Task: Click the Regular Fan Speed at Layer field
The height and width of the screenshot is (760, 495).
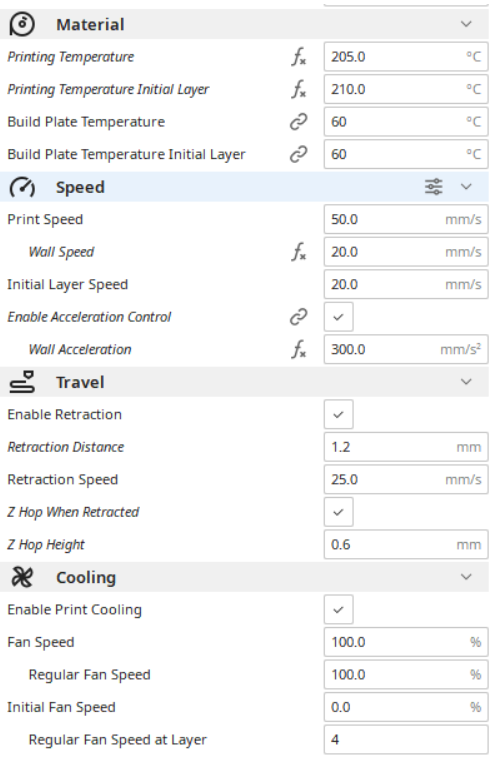Action: (406, 740)
